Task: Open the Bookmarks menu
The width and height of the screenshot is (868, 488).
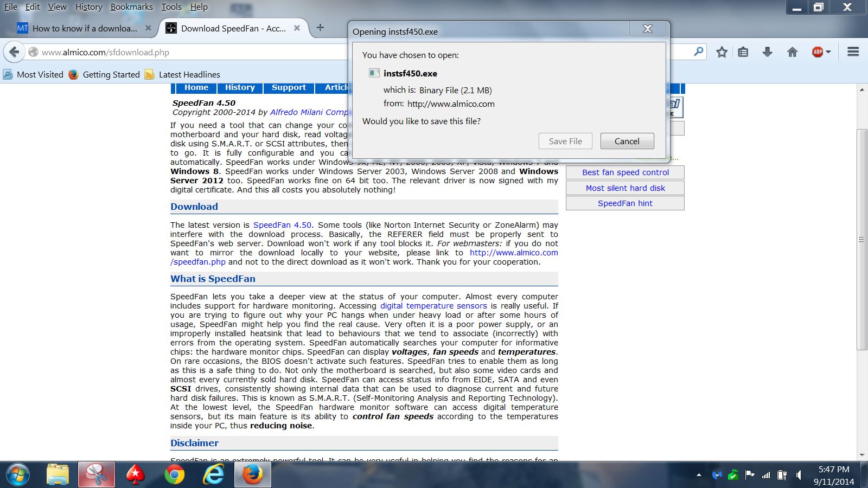Action: pos(132,7)
